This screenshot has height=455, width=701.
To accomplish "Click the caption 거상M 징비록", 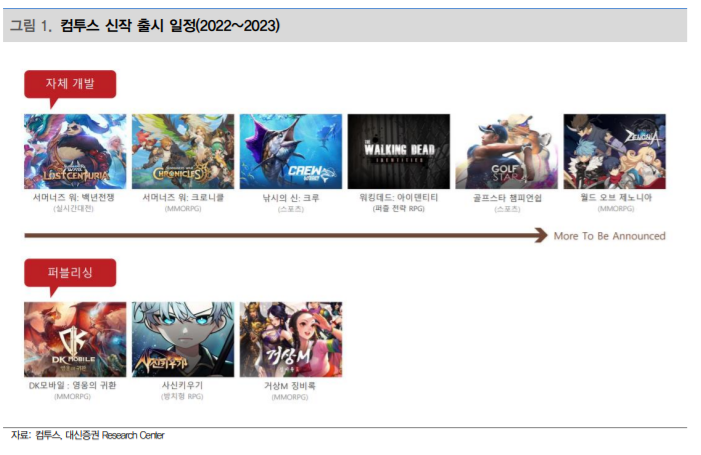I will (290, 386).
